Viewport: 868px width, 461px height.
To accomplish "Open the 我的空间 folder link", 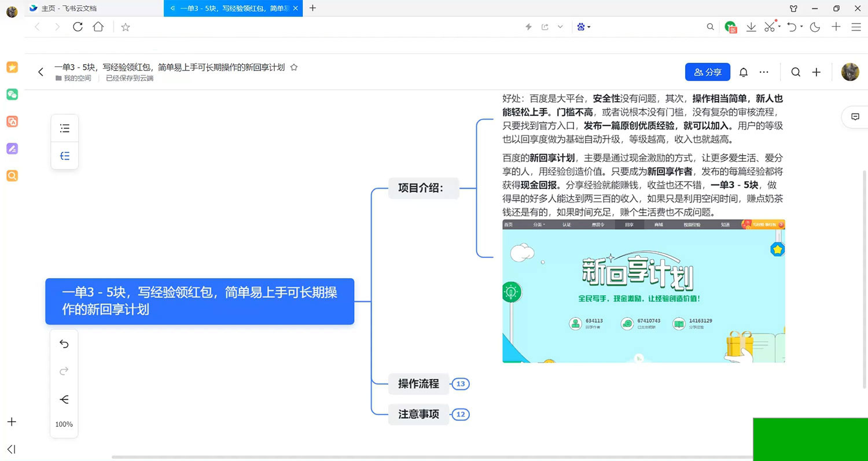I will tap(73, 78).
